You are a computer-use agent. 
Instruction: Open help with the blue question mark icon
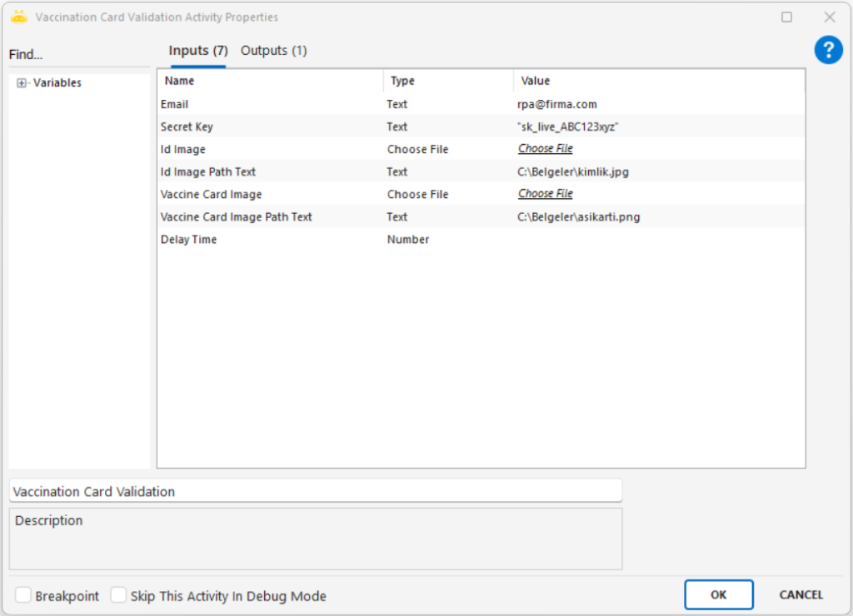point(828,50)
